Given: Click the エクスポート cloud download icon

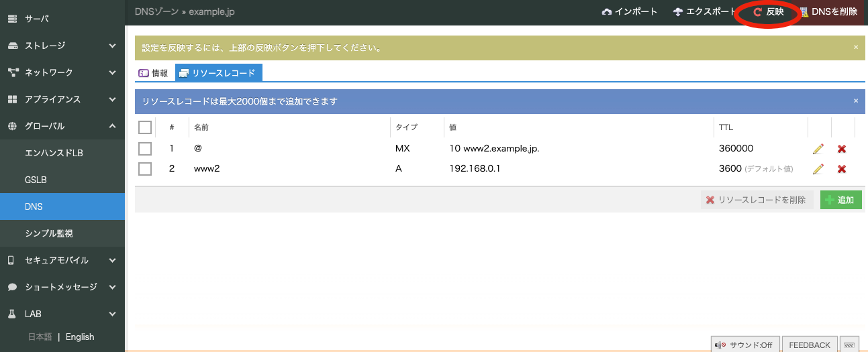Looking at the screenshot, I should click(677, 12).
